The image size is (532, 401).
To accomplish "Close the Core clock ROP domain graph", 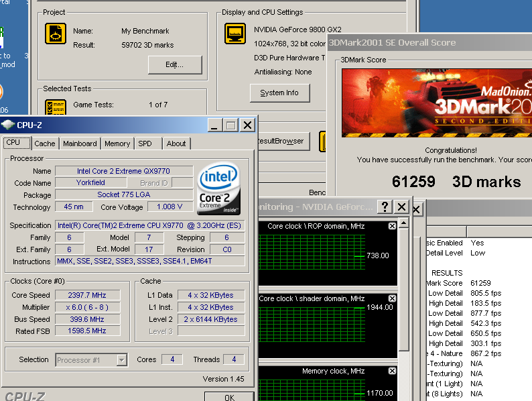I will (392, 226).
